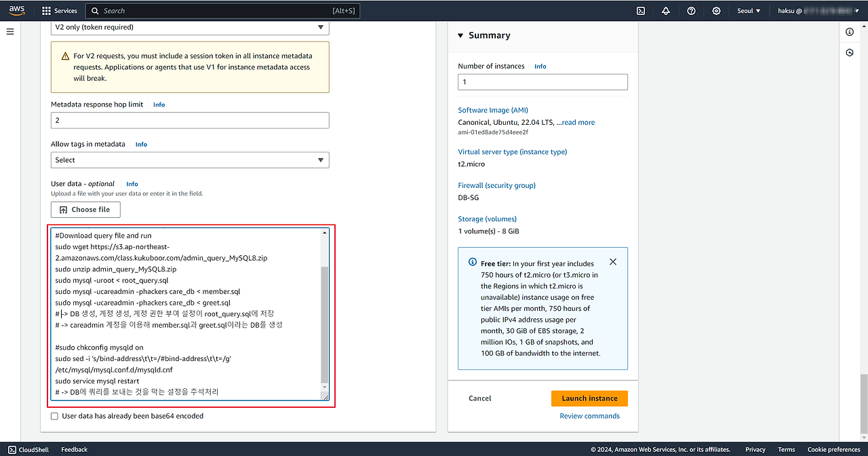Open the info panel icon at right edge
The image size is (868, 456).
(x=850, y=32)
